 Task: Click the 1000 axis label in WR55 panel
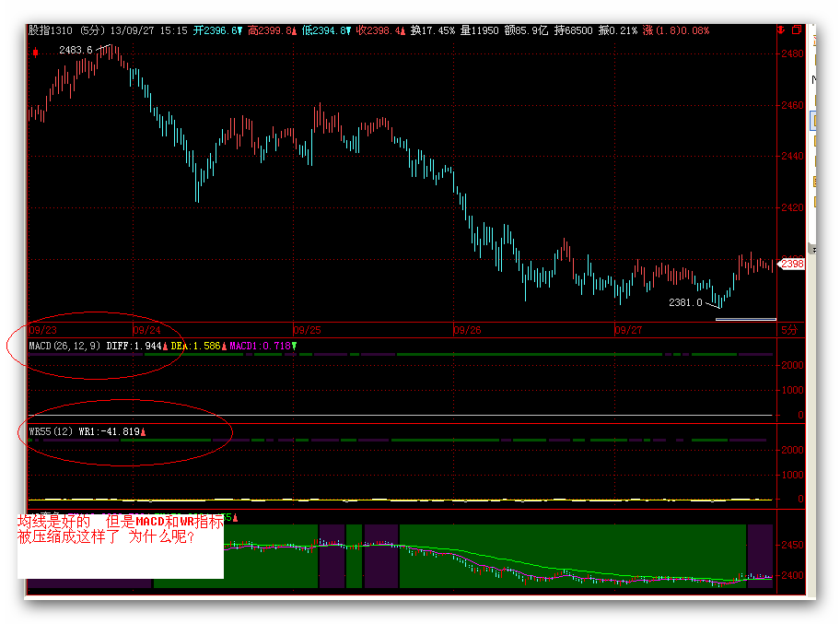[x=792, y=475]
